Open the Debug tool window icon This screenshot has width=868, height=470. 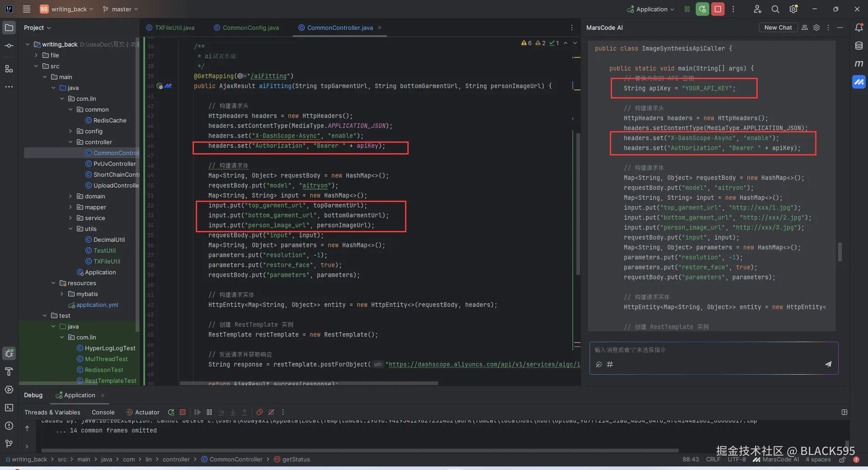click(9, 353)
